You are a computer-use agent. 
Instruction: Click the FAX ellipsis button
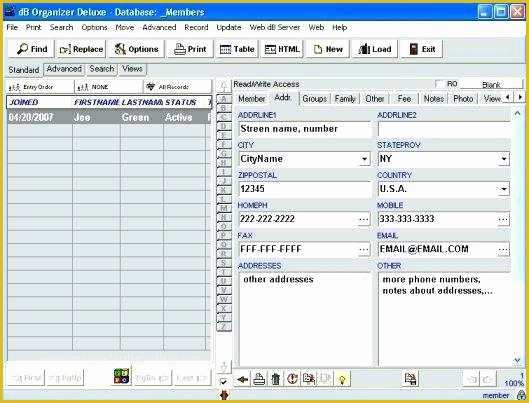pyautogui.click(x=364, y=250)
